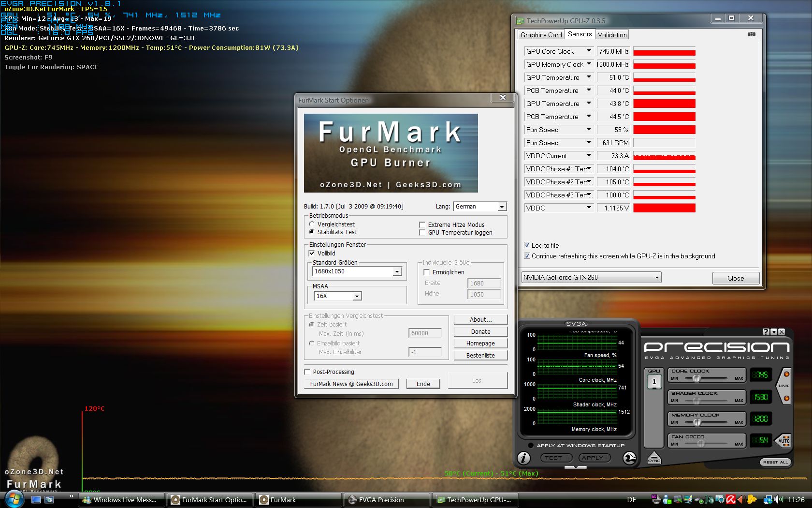Viewport: 812px width, 508px height.
Task: Click the About... button in FurMark
Action: click(x=480, y=320)
